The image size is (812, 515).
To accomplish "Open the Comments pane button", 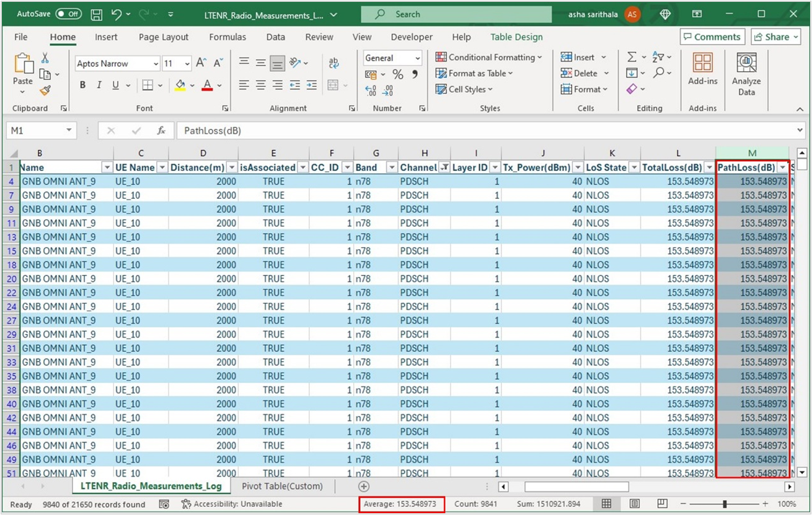I will pyautogui.click(x=712, y=37).
